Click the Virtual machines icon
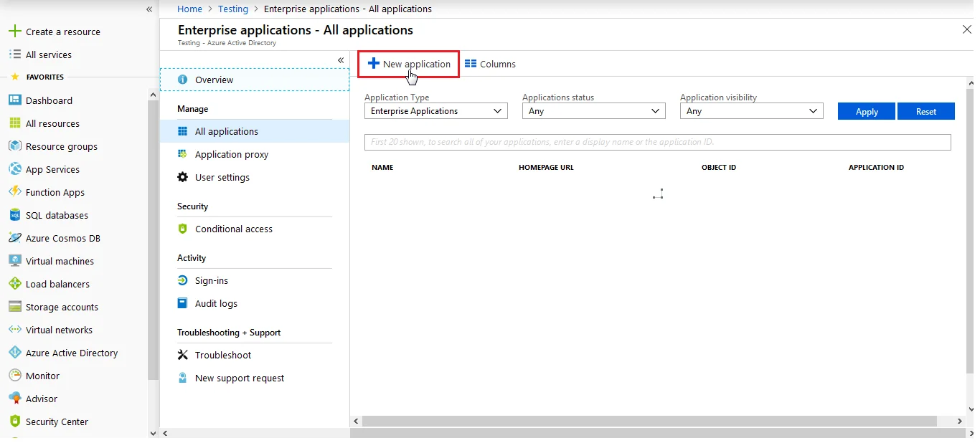The height and width of the screenshot is (443, 980). (15, 261)
